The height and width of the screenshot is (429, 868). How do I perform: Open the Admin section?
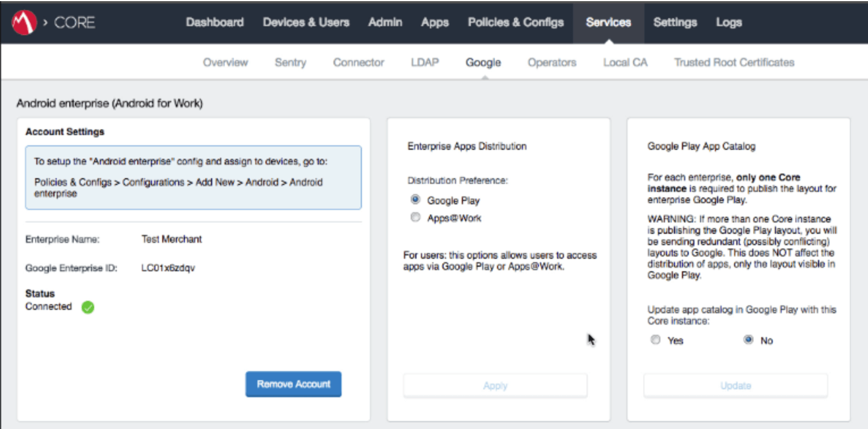pyautogui.click(x=385, y=23)
